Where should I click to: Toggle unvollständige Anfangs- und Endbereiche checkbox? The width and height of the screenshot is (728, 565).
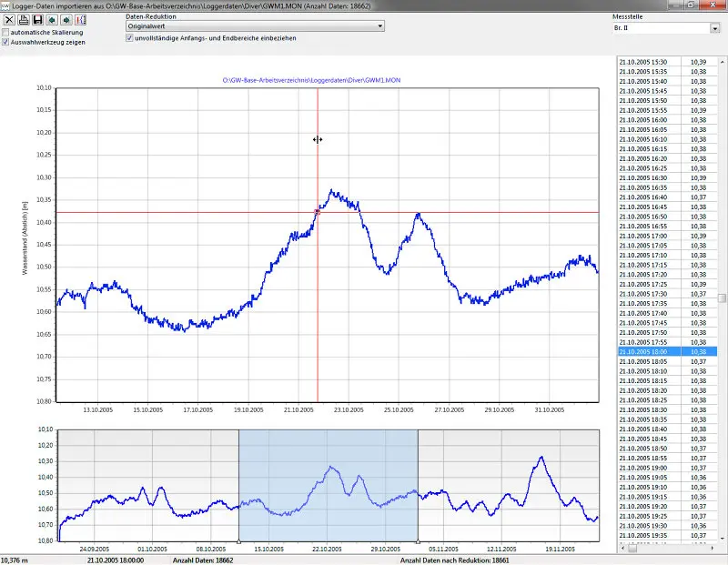tap(129, 38)
